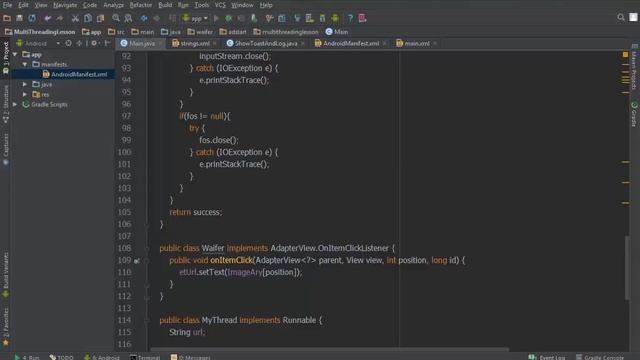Open the Build Variants side tab
This screenshot has height=360, width=640.
(x=6, y=275)
